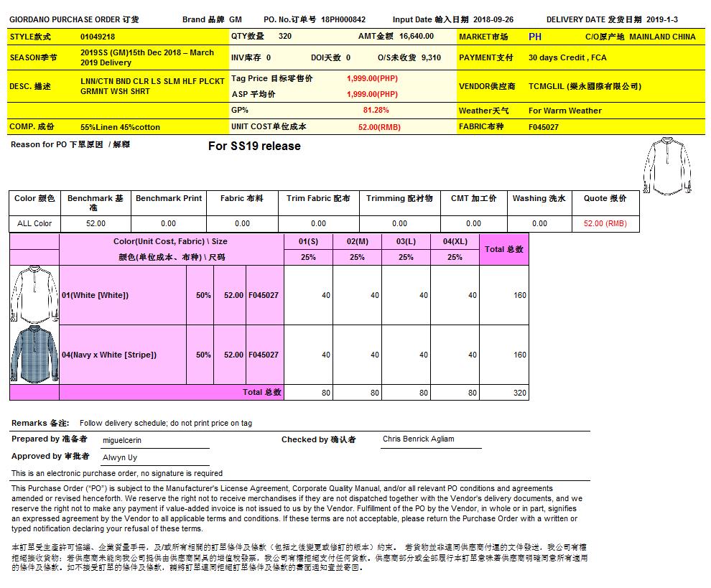Click the 01(S) size column header

click(308, 241)
